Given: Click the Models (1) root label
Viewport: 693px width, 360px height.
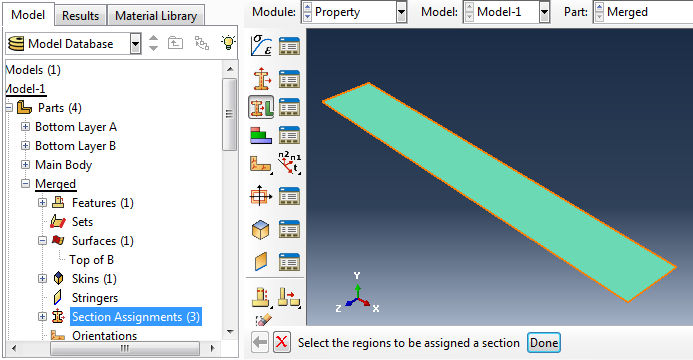Looking at the screenshot, I should tap(33, 70).
